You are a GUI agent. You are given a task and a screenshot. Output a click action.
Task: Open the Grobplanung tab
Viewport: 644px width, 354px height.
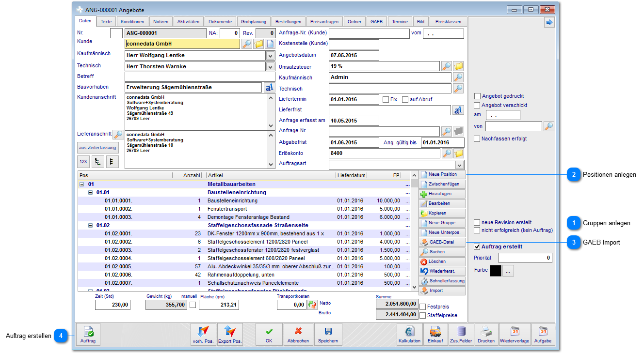tap(254, 22)
